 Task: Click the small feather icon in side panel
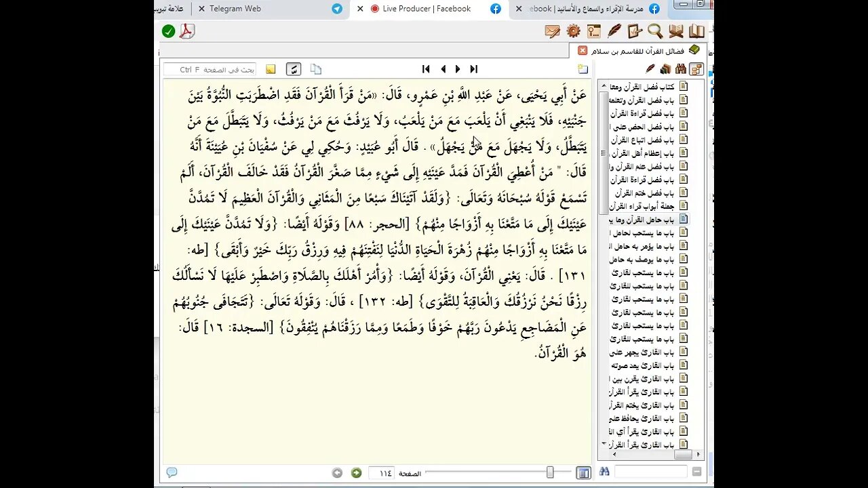650,69
